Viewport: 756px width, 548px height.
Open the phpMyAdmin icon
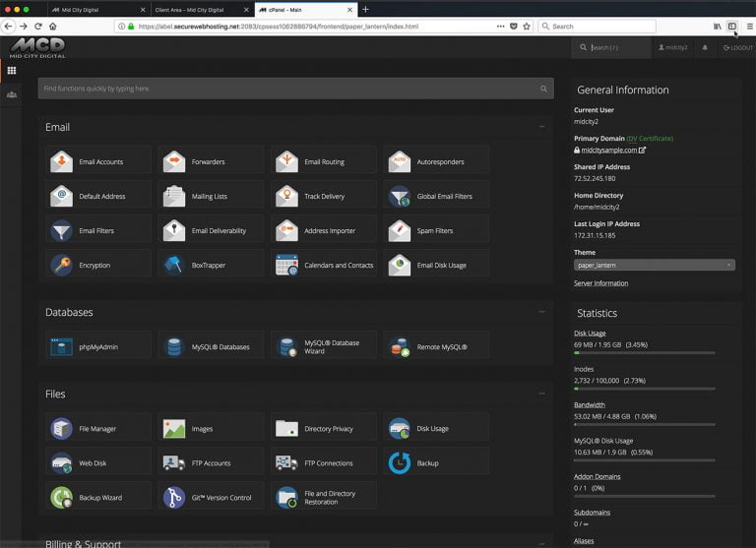coord(62,346)
